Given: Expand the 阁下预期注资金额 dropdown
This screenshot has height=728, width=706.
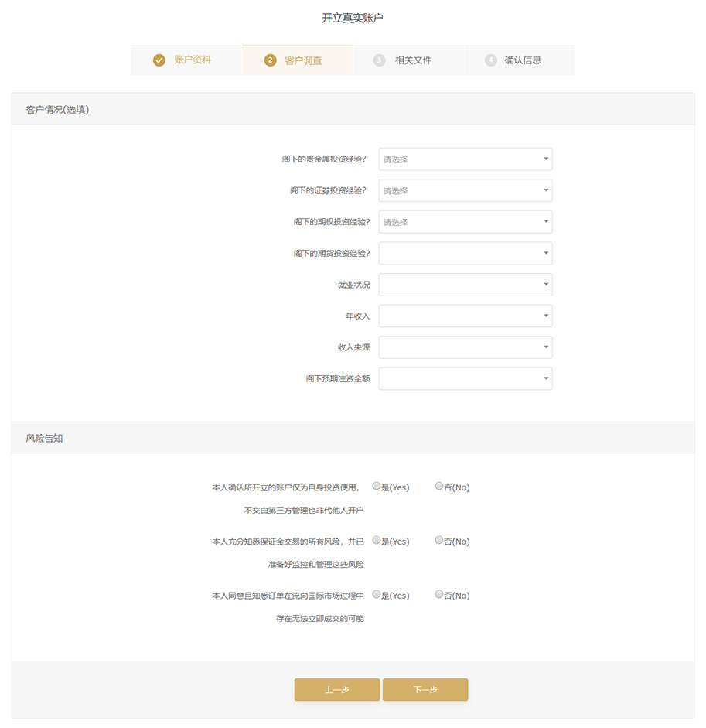Looking at the screenshot, I should 464,378.
